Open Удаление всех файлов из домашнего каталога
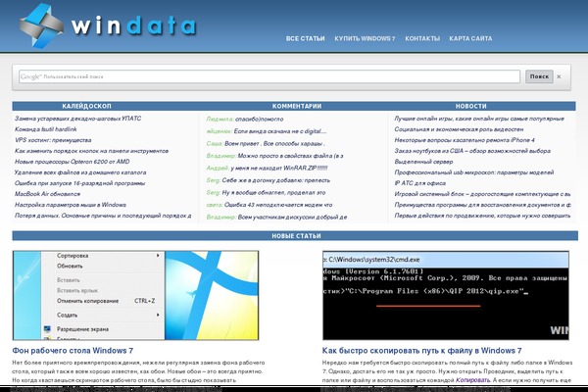The height and width of the screenshot is (392, 588). coord(80,172)
